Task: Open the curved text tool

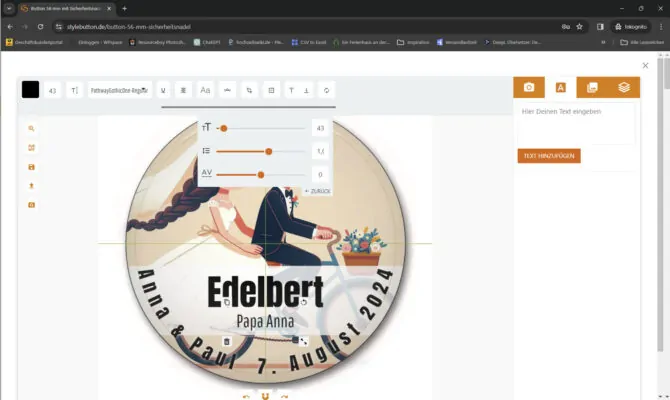Action: (x=227, y=91)
